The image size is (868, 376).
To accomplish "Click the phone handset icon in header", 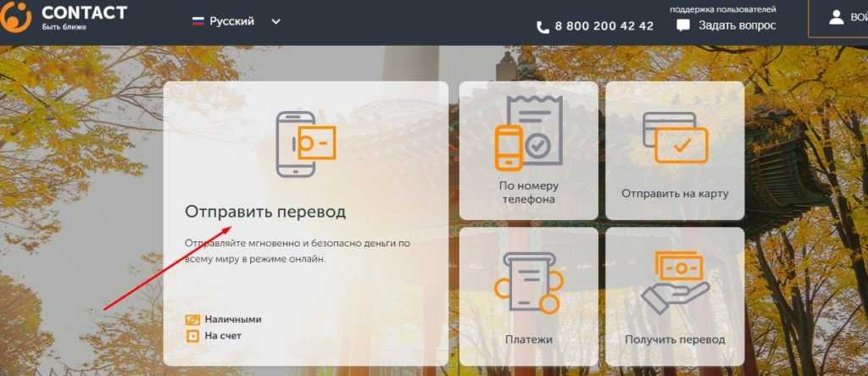I will (542, 26).
